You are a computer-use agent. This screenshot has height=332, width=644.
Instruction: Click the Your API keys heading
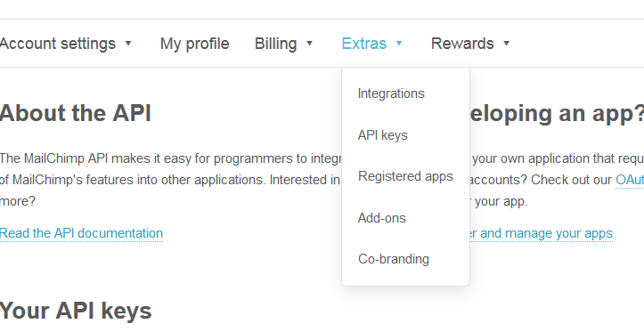(x=76, y=311)
